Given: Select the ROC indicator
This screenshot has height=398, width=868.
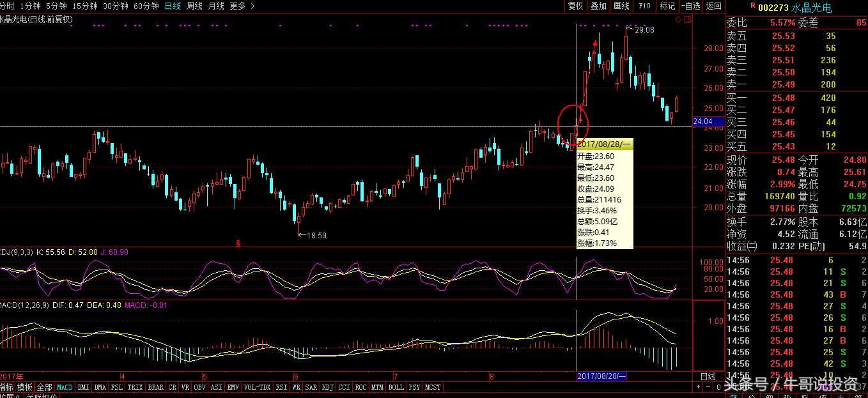Looking at the screenshot, I should pos(360,387).
